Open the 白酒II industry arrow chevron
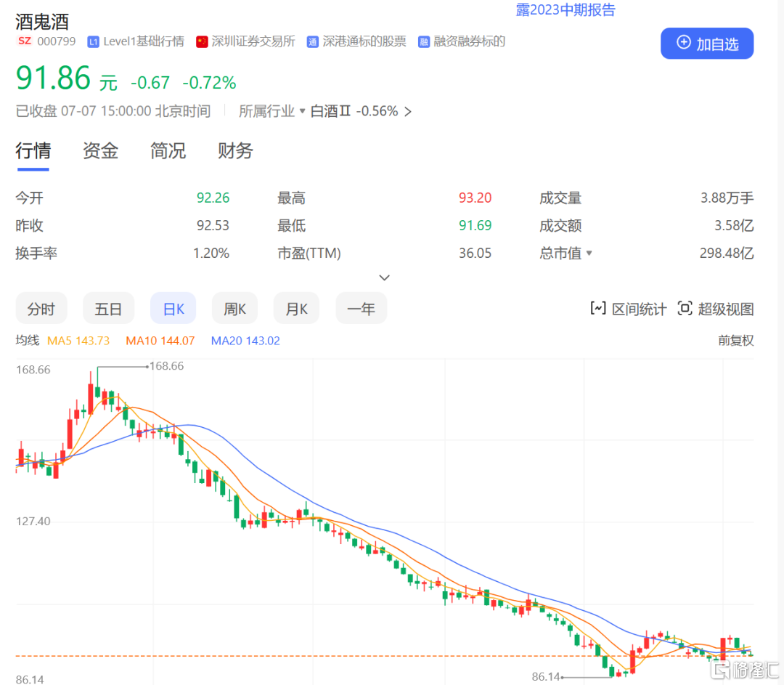 point(408,112)
